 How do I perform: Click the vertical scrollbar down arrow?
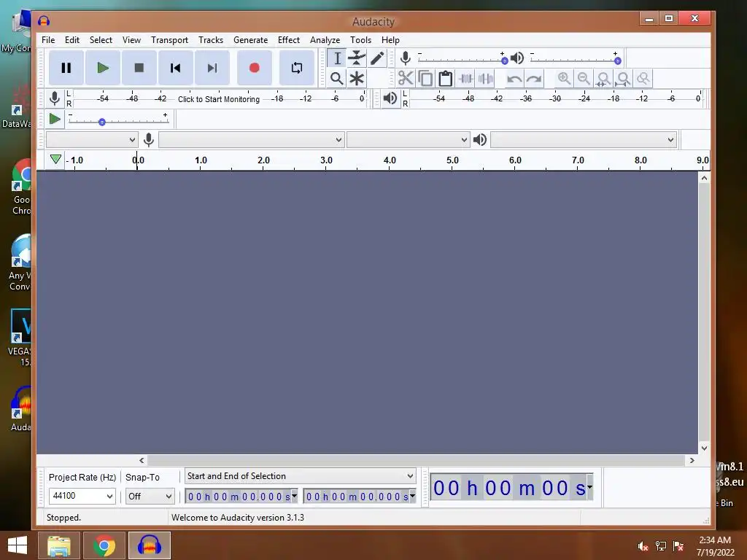point(704,448)
